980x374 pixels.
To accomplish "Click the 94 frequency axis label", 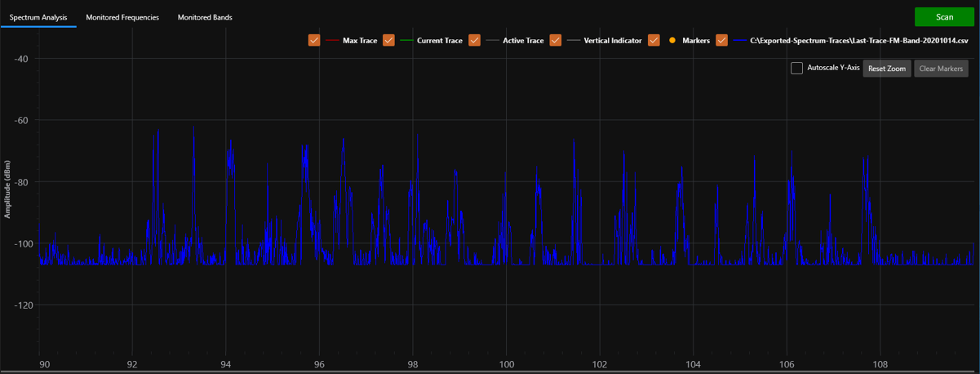I will pyautogui.click(x=226, y=364).
